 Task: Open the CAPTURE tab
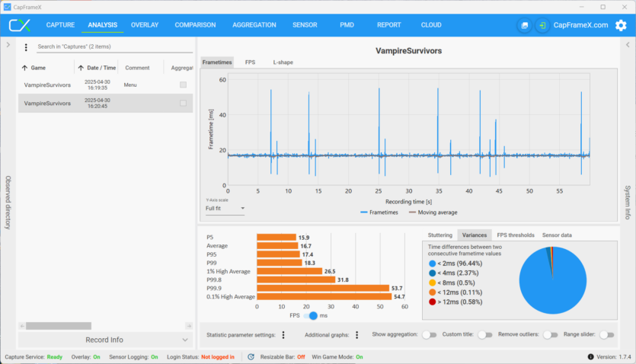pyautogui.click(x=60, y=25)
